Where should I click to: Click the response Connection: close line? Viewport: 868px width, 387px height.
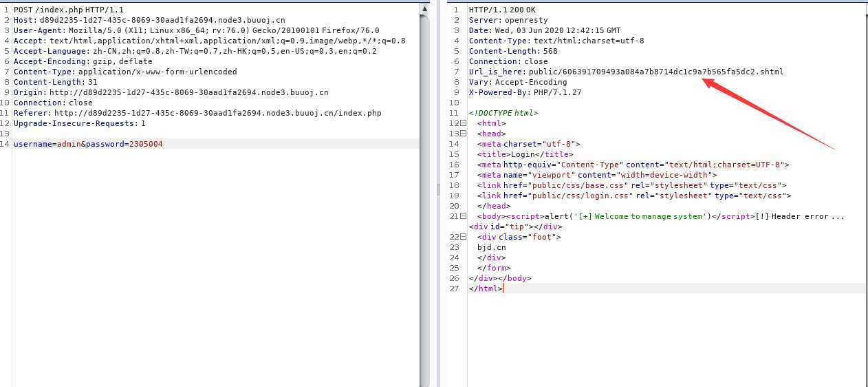click(x=508, y=61)
